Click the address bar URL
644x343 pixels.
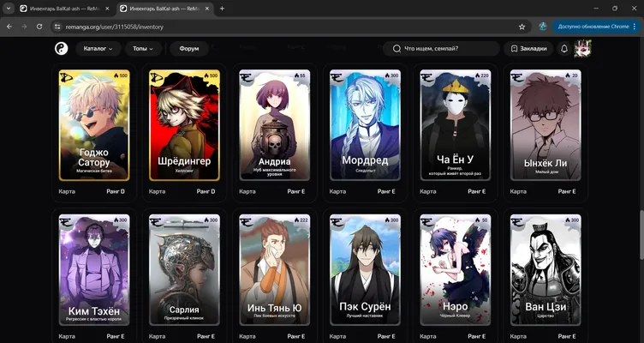[115, 27]
